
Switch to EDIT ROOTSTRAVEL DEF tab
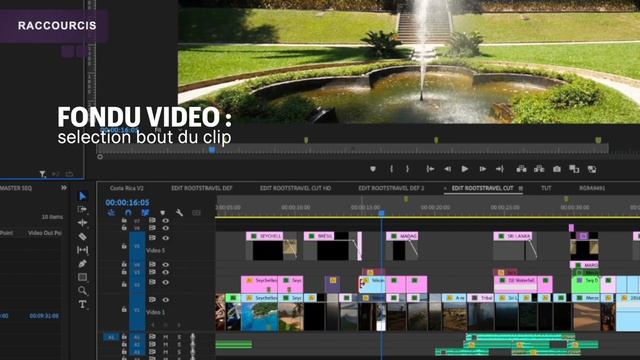pos(202,188)
